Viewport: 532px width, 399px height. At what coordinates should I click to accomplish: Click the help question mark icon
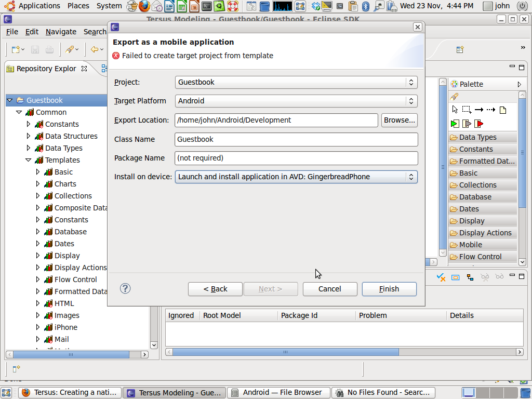coord(125,288)
